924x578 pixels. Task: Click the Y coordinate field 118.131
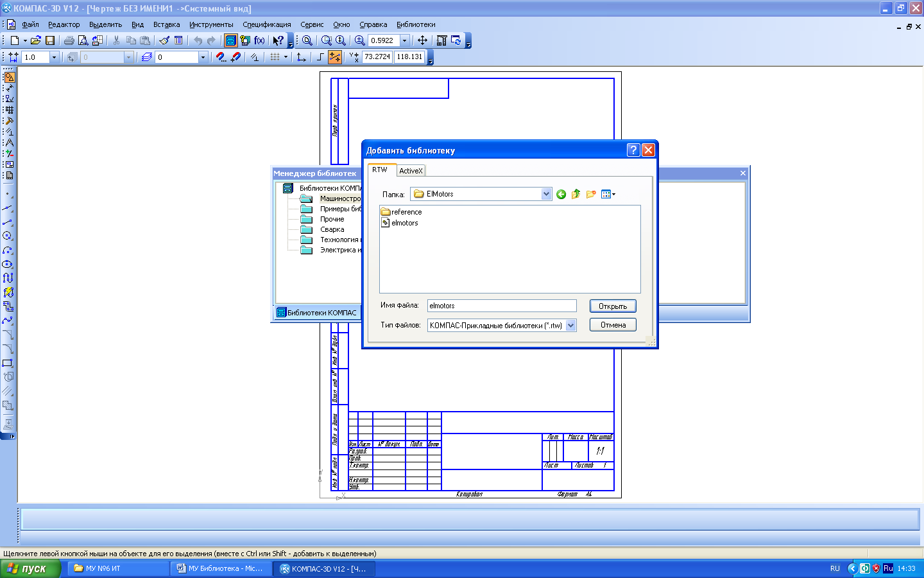pyautogui.click(x=409, y=57)
